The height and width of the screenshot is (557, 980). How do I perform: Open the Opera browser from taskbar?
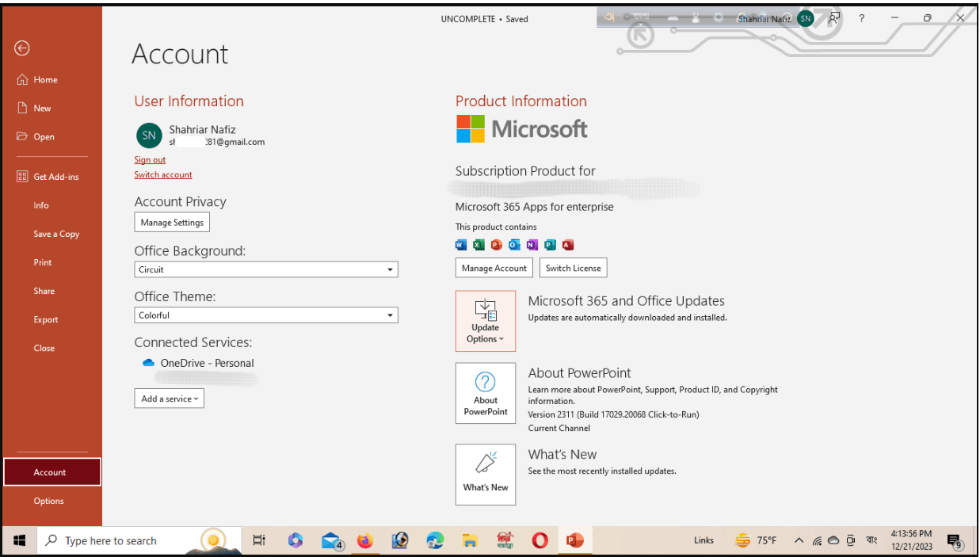coord(540,540)
